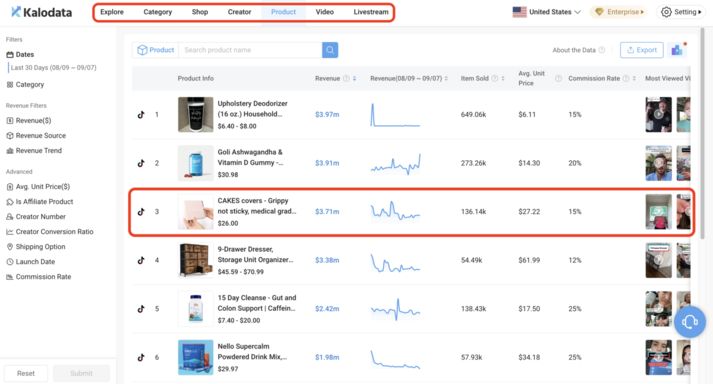The image size is (713, 384).
Task: Switch to the Livestream tab
Action: pyautogui.click(x=371, y=12)
